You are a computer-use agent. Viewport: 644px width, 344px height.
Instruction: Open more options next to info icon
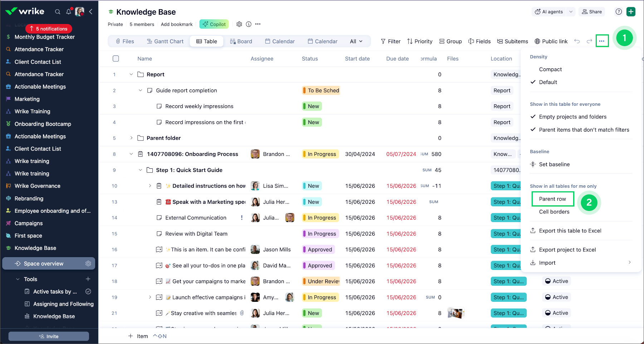coord(258,24)
